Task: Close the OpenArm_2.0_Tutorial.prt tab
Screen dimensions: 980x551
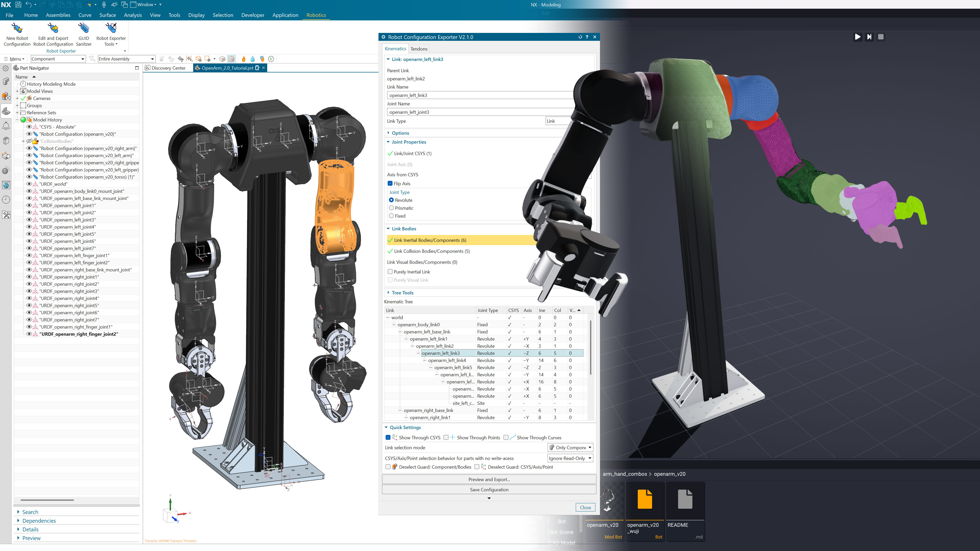Action: [x=263, y=68]
